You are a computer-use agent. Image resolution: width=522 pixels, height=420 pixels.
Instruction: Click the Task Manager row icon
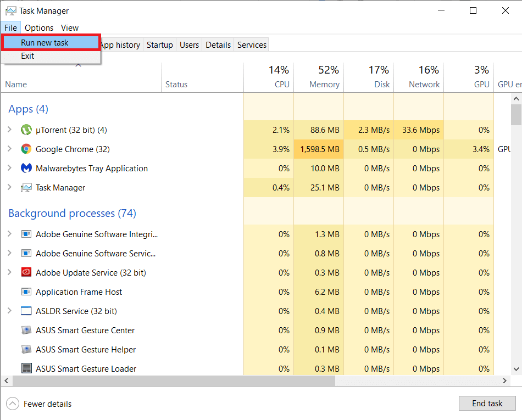coord(26,188)
